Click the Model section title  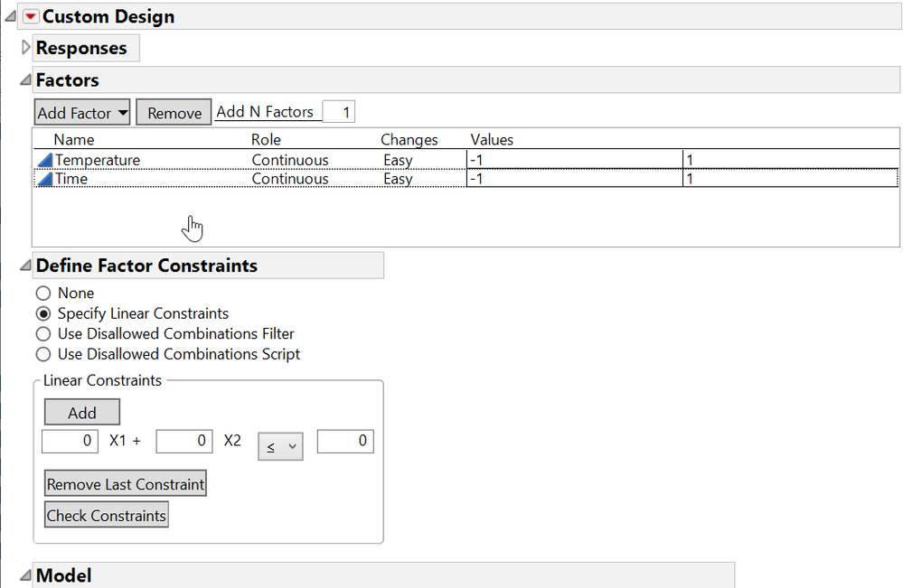[63, 575]
